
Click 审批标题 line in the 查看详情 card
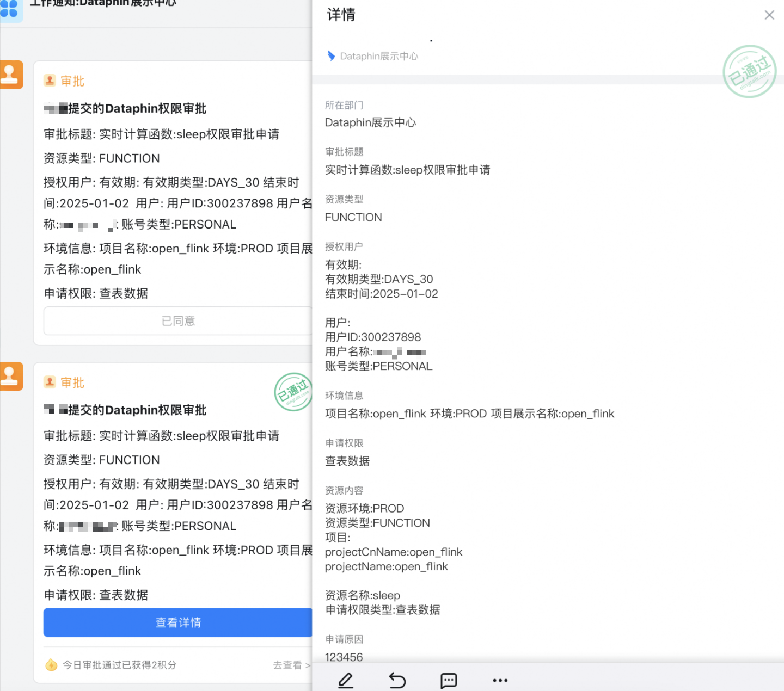coord(162,436)
